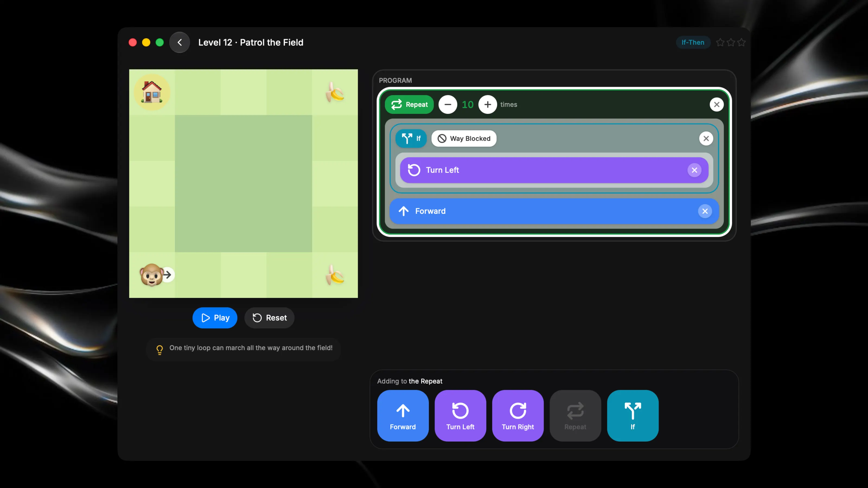The width and height of the screenshot is (868, 488).
Task: Click the second rating star
Action: (731, 43)
